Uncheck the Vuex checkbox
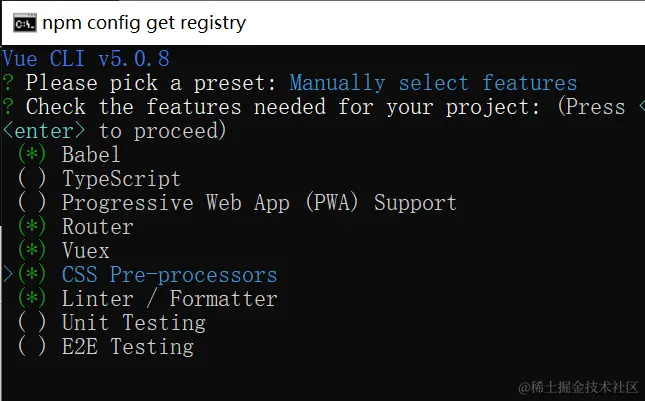Viewport: 645px width, 401px height. [32, 251]
